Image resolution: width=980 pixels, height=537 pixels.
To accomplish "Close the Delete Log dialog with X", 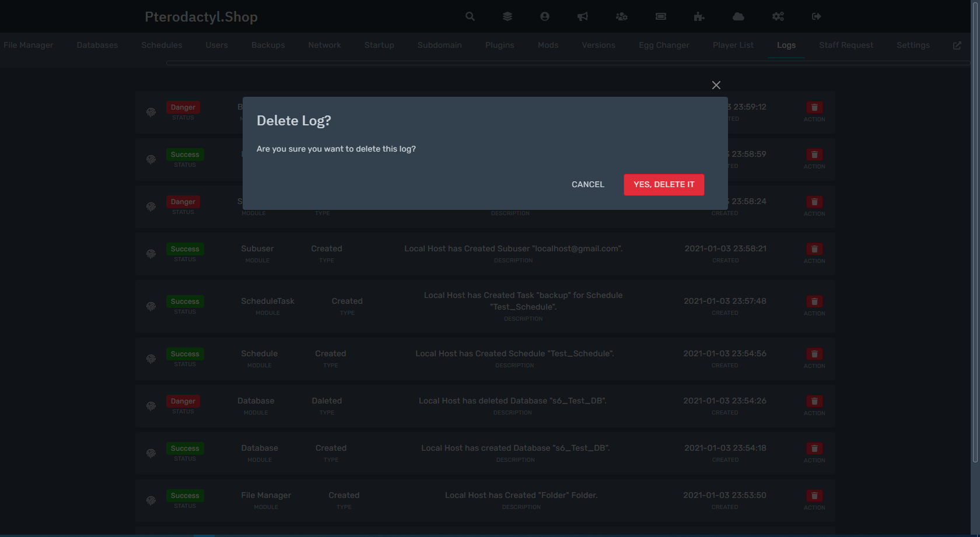I will point(716,85).
